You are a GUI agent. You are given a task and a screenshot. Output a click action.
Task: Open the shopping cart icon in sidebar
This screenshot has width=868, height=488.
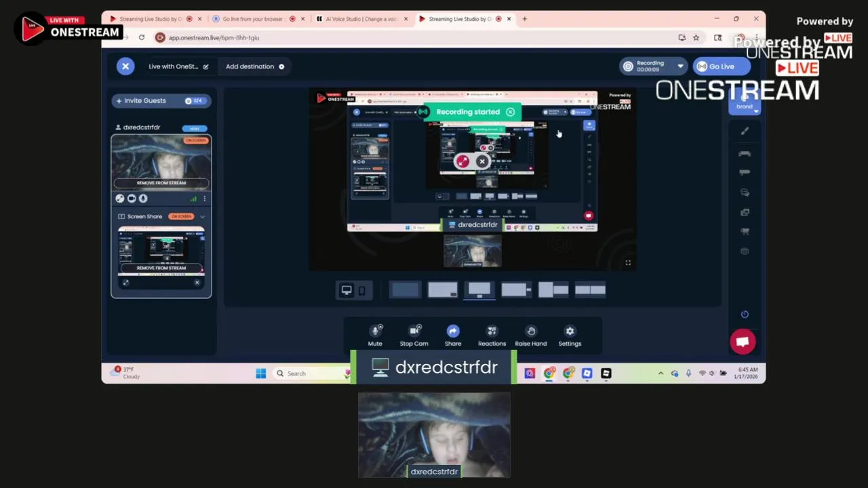(745, 232)
